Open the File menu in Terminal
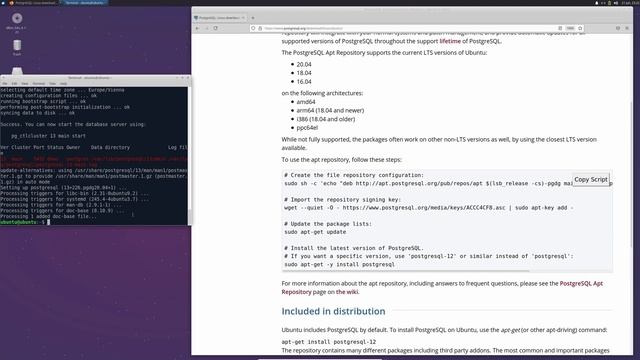This screenshot has height=360, width=640. (x=4, y=84)
